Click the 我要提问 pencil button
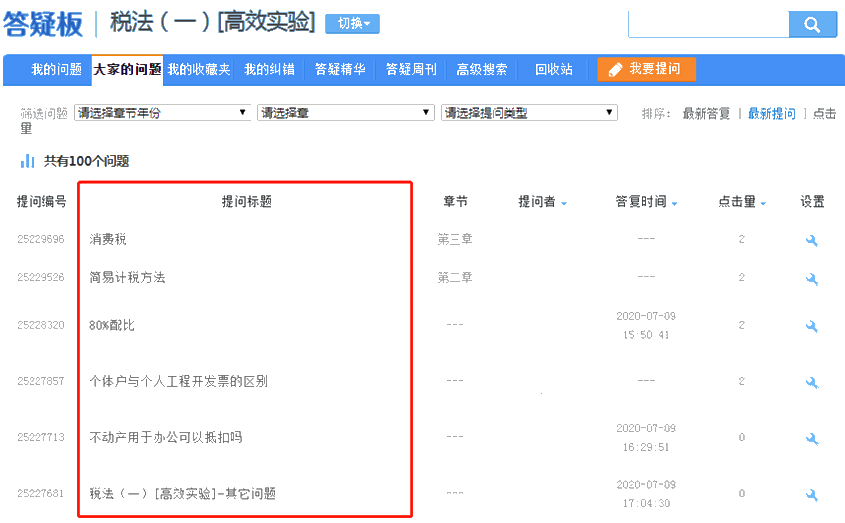Viewport: 845px width, 523px height. [646, 69]
